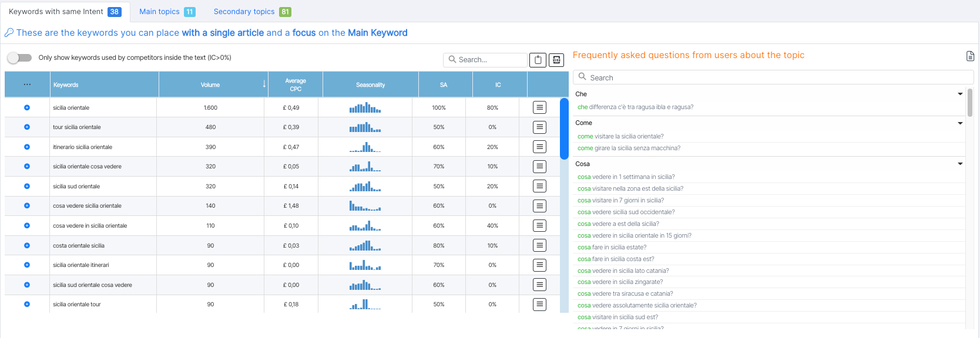Screen dimensions: 980x338
Task: Sort the table by the Volume column
Action: 210,85
